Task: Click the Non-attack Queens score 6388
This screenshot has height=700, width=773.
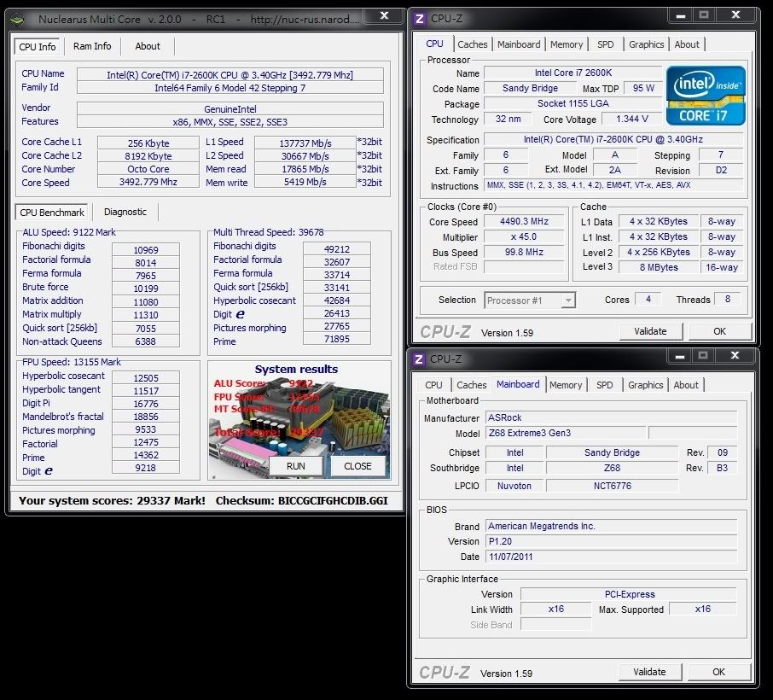Action: click(145, 341)
